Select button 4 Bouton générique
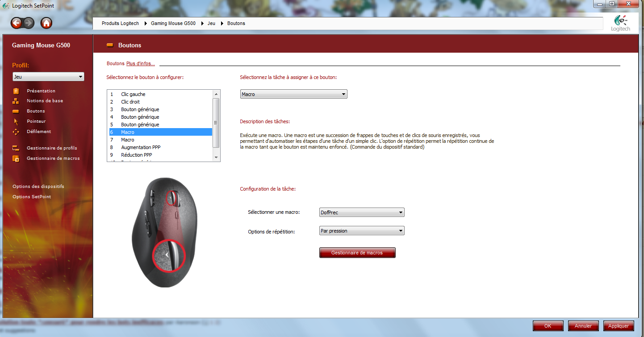Image resolution: width=644 pixels, height=337 pixels. tap(160, 117)
